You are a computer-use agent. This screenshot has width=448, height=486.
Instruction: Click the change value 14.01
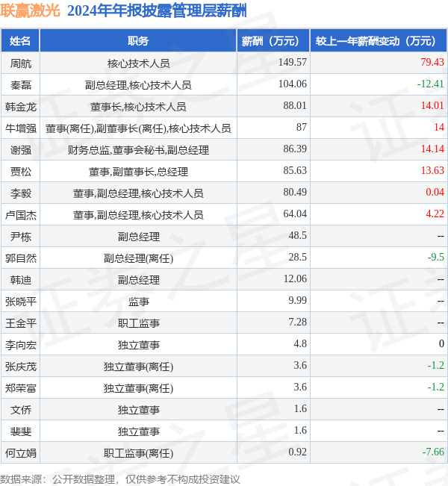tap(432, 106)
